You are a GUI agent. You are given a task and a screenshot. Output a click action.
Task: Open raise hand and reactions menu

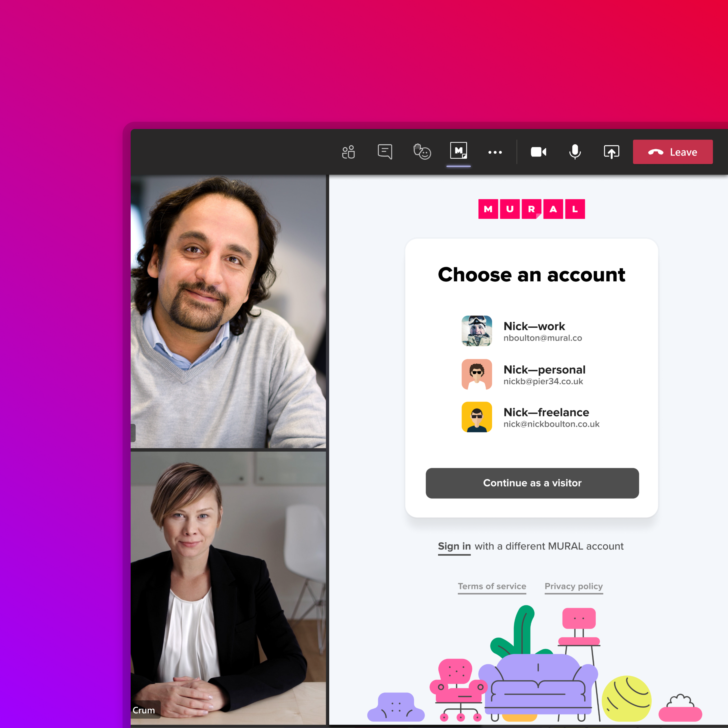(422, 152)
